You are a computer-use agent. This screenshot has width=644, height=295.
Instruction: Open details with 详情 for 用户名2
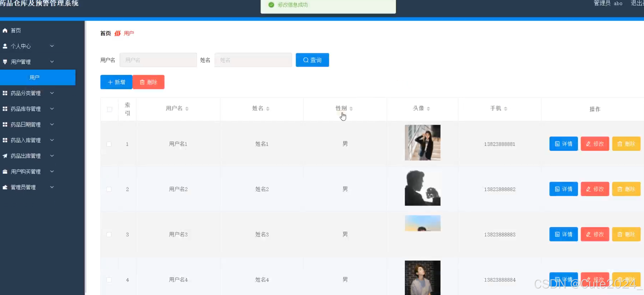click(563, 189)
